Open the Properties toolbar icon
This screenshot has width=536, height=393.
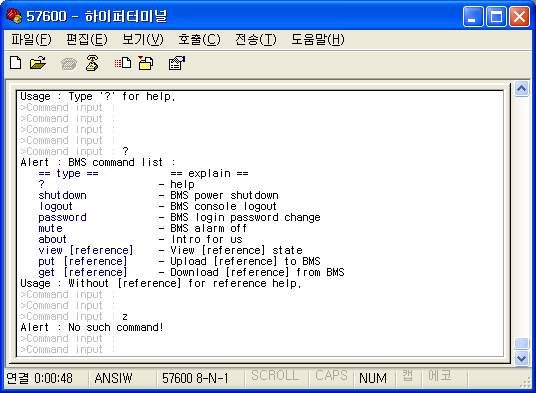tap(177, 63)
